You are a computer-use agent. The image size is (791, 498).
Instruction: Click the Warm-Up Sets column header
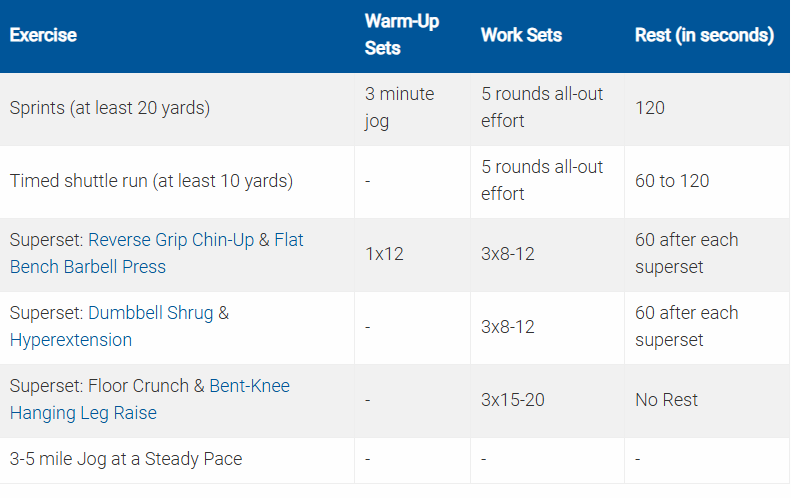401,35
